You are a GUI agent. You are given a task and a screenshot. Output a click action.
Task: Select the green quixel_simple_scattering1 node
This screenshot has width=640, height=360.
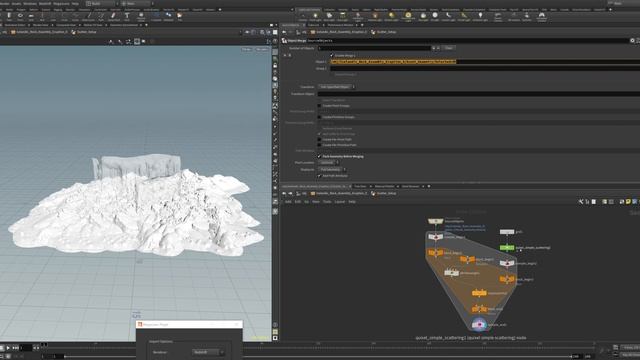(x=507, y=247)
